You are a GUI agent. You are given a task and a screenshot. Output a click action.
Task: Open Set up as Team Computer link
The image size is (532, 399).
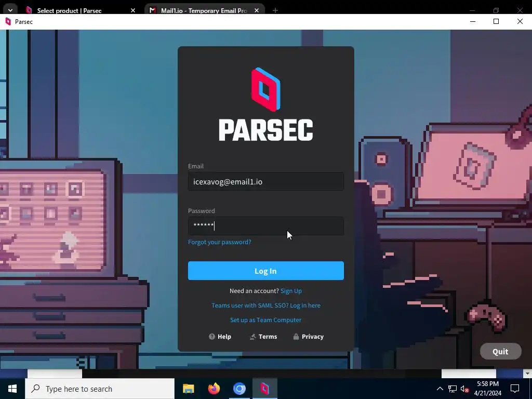point(265,320)
